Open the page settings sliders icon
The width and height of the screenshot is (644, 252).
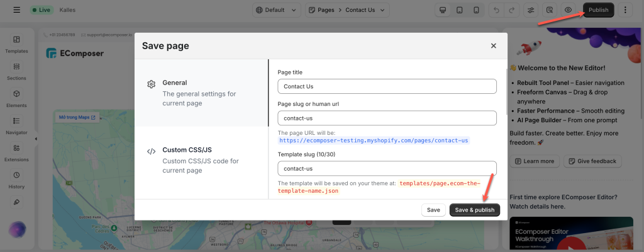(x=531, y=10)
